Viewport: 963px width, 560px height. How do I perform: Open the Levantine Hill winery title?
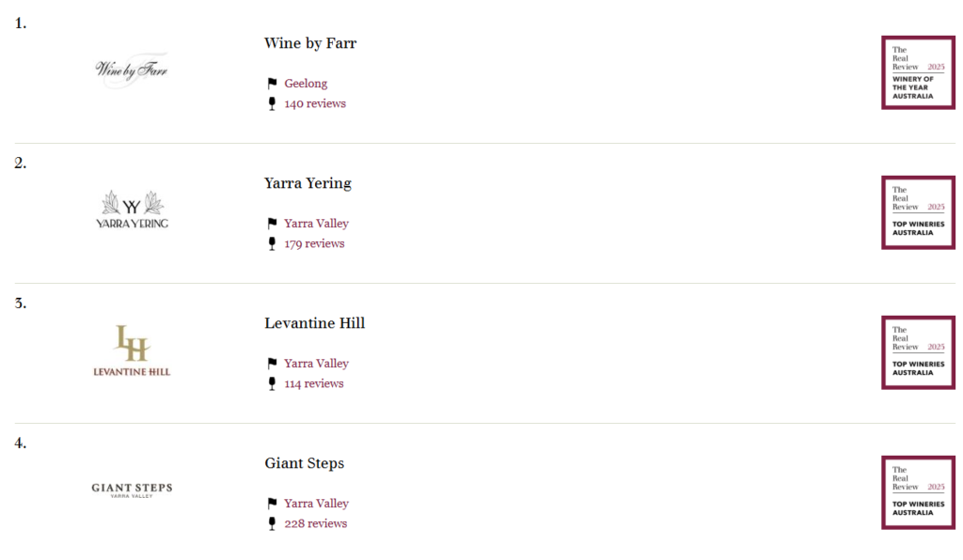pos(314,323)
